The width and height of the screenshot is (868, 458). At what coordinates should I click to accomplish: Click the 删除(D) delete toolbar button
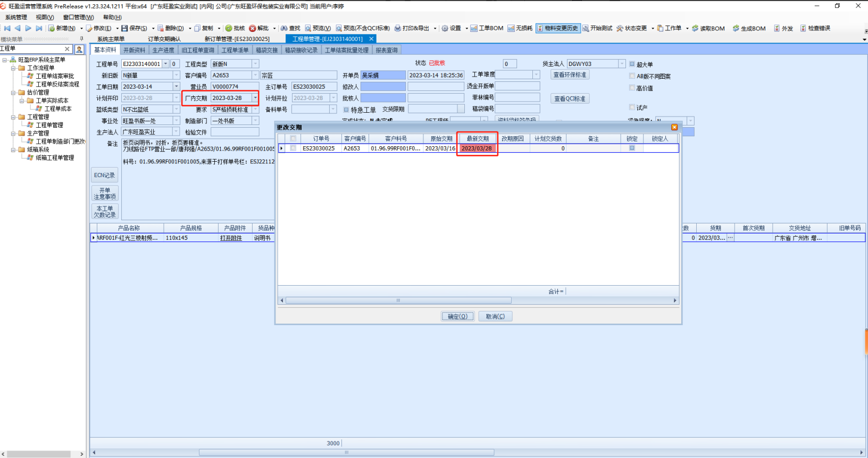point(170,28)
